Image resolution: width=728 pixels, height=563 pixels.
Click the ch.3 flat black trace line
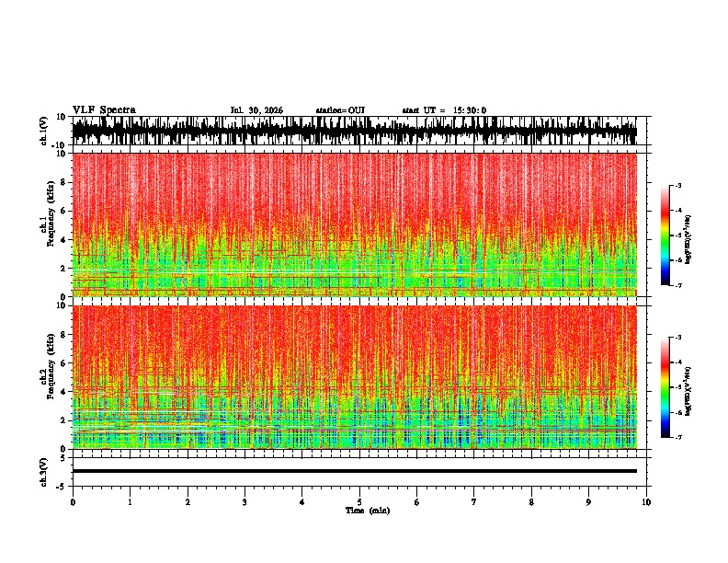tap(355, 471)
